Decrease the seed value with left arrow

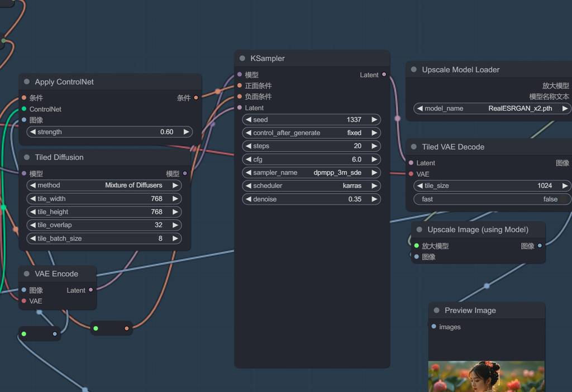[x=249, y=119]
